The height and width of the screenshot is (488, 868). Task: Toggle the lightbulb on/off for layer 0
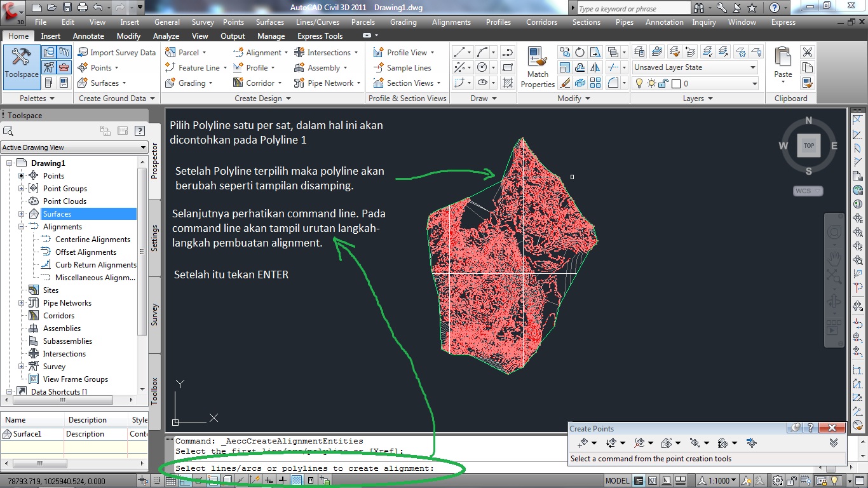pos(640,83)
